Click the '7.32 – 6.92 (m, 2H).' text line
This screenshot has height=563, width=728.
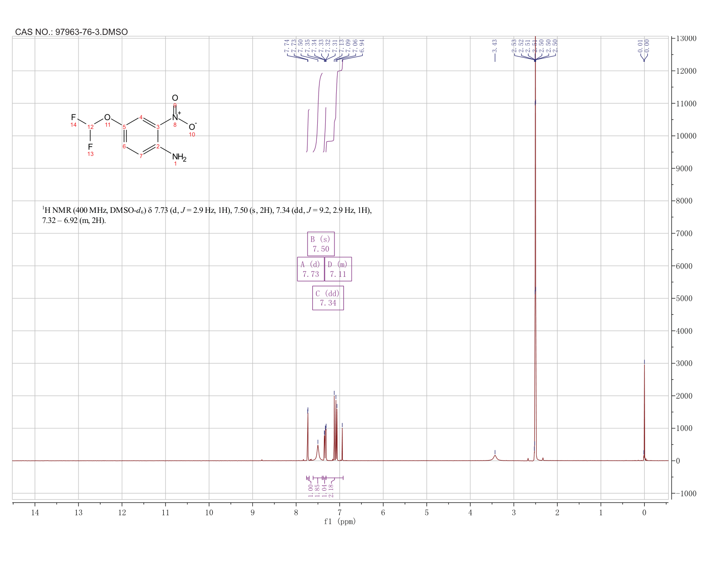74,220
